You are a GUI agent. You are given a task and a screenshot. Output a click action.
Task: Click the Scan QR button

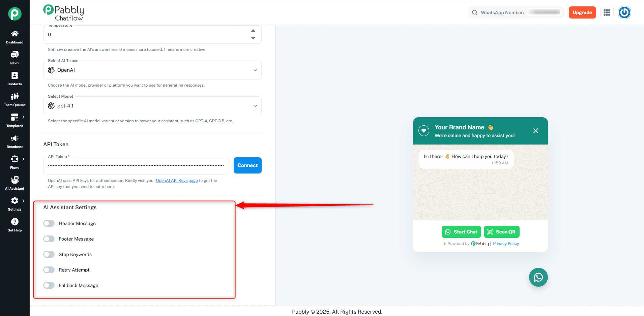pyautogui.click(x=502, y=232)
